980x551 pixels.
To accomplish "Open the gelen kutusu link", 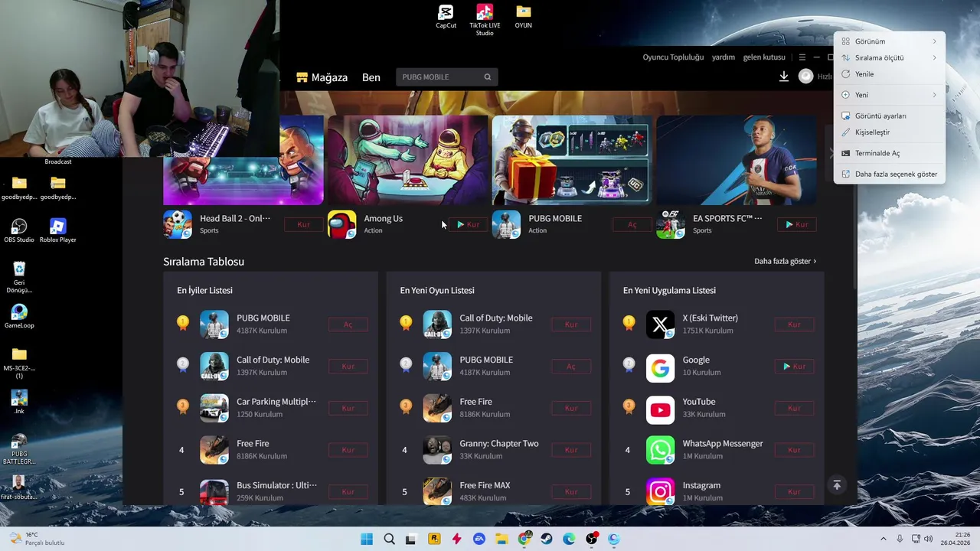I will pyautogui.click(x=764, y=57).
